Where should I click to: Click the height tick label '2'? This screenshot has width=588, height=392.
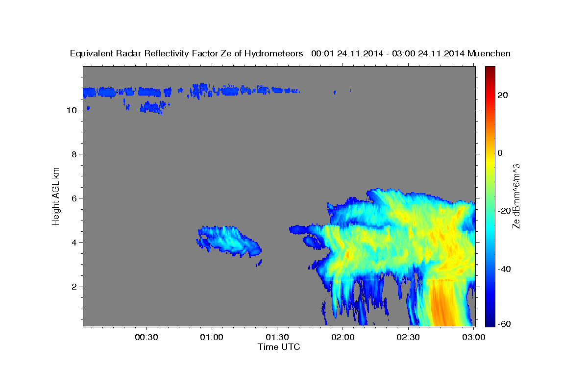pos(73,287)
